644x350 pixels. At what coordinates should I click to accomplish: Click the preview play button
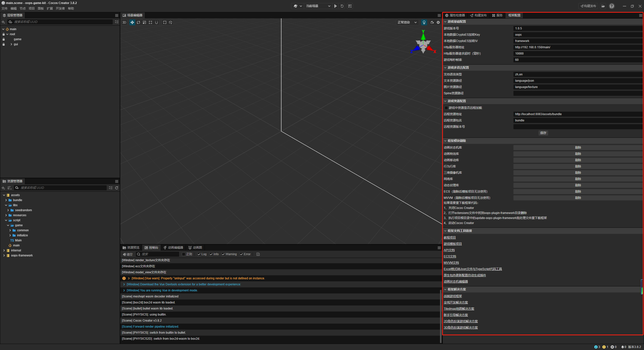[335, 6]
